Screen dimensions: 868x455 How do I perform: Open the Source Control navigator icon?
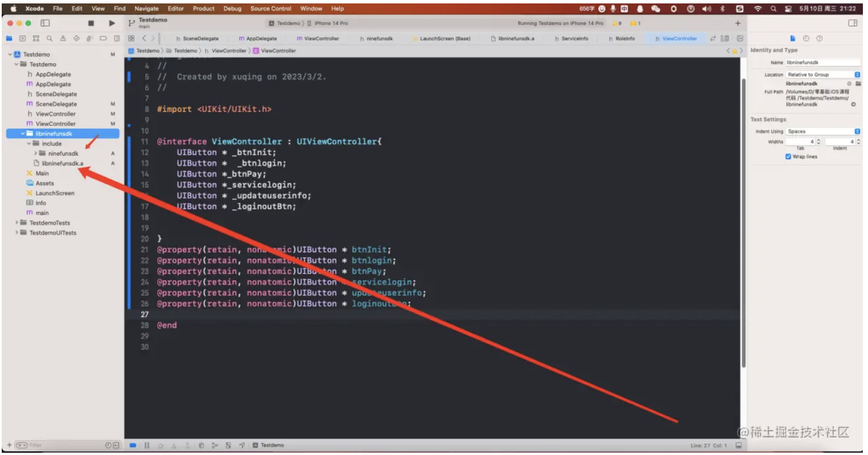pyautogui.click(x=22, y=38)
